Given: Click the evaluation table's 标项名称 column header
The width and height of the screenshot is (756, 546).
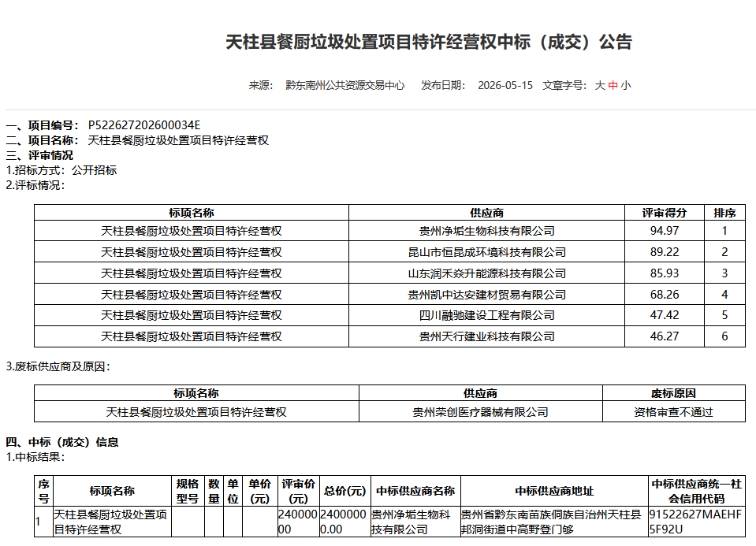Looking at the screenshot, I should click(192, 213).
